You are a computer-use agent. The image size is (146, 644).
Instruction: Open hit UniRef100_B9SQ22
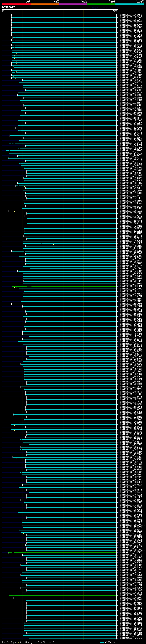pyautogui.click(x=131, y=22)
